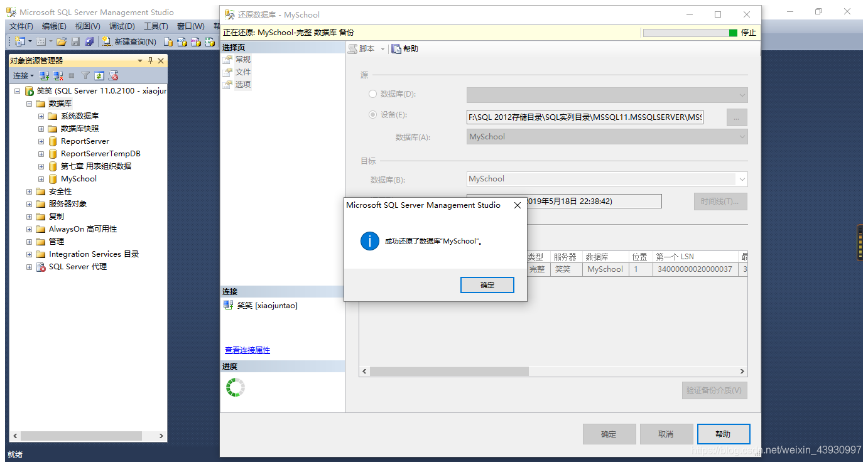Screen dimensions: 868x462
Task: Expand the MySchool database tree node
Action: tap(41, 179)
